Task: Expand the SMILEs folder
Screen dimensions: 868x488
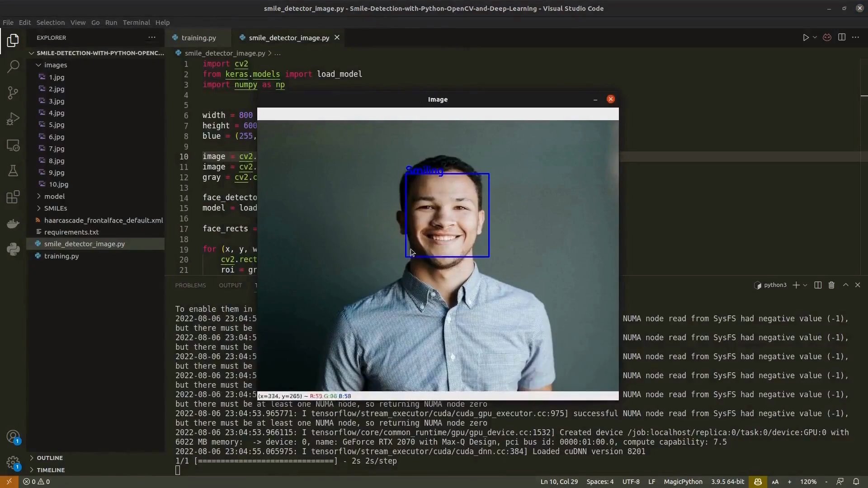Action: pyautogui.click(x=57, y=208)
